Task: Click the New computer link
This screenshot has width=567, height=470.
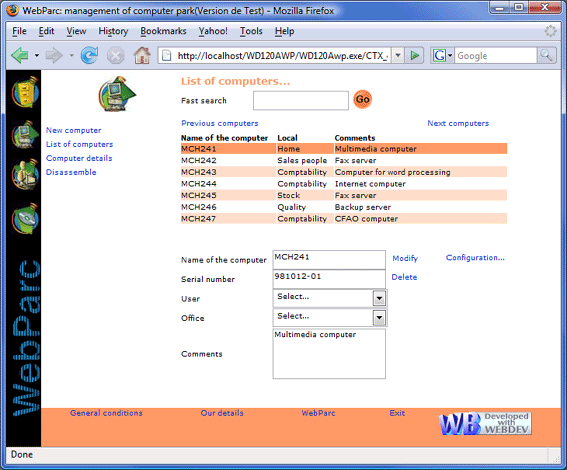Action: (73, 130)
